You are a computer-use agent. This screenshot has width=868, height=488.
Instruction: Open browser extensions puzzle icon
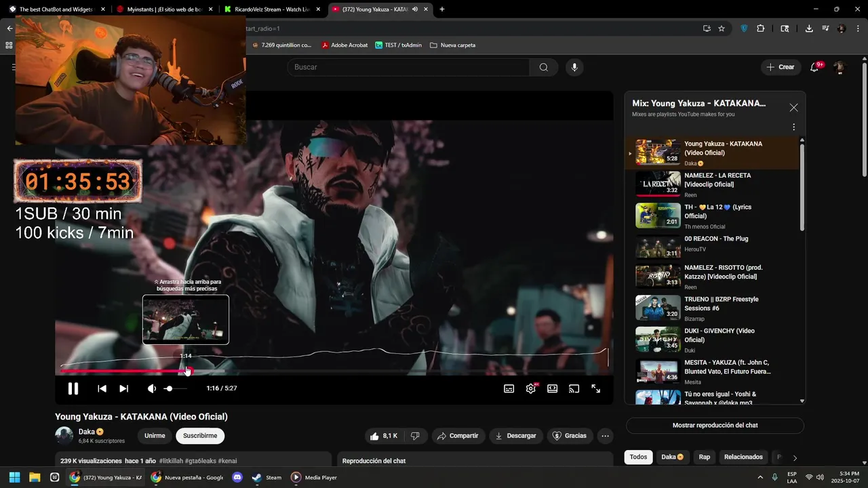tap(760, 28)
